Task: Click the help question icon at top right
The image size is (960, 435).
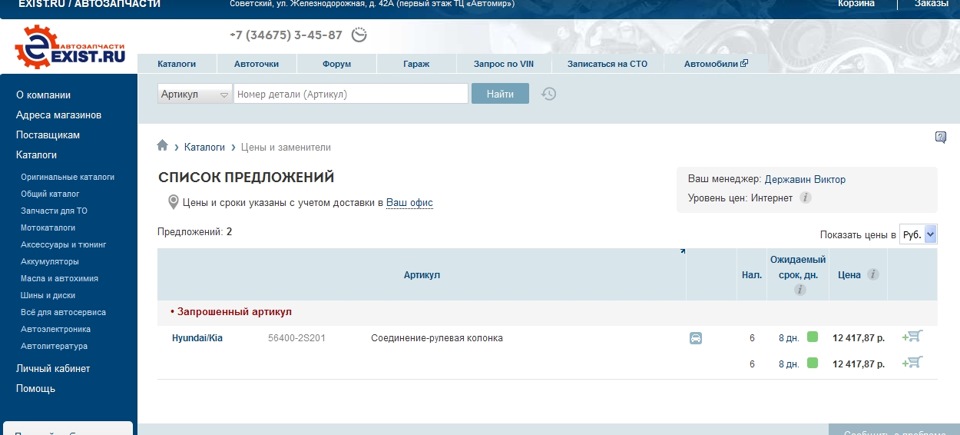Action: click(940, 137)
